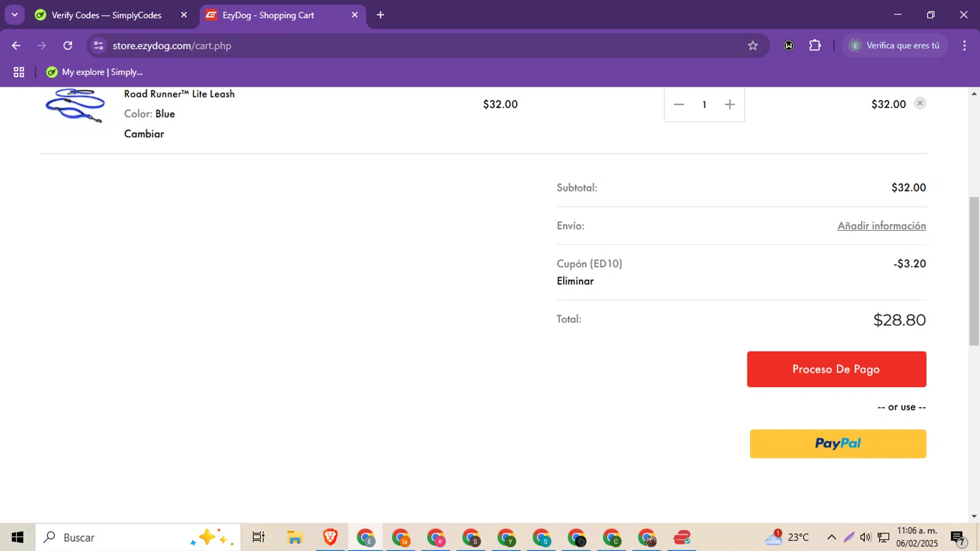
Task: Open the clock showing 11:06 a. m.
Action: click(x=917, y=537)
